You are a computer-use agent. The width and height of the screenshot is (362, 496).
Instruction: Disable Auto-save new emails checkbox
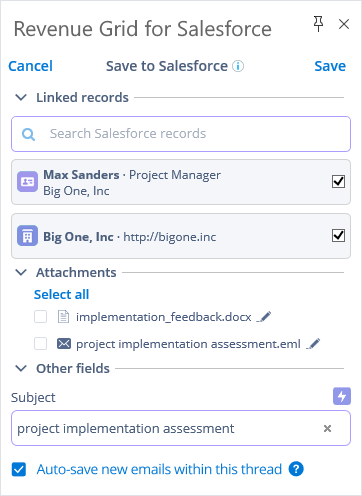coord(19,470)
